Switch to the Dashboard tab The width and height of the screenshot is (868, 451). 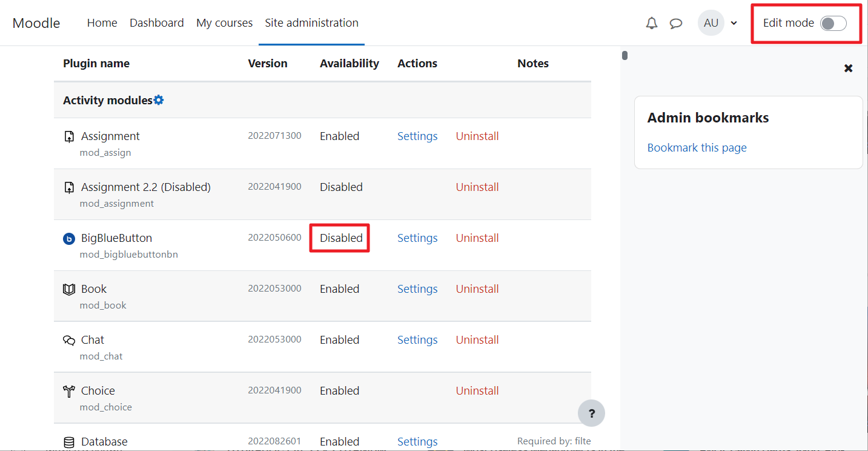(x=156, y=23)
